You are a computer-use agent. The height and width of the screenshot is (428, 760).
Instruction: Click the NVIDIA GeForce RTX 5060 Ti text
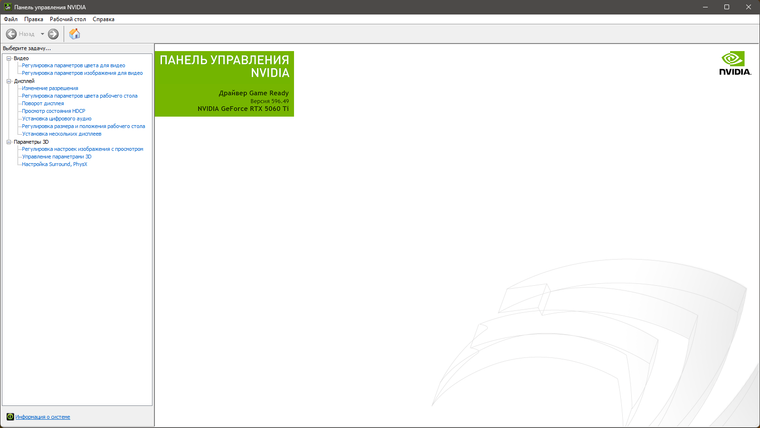pos(243,109)
